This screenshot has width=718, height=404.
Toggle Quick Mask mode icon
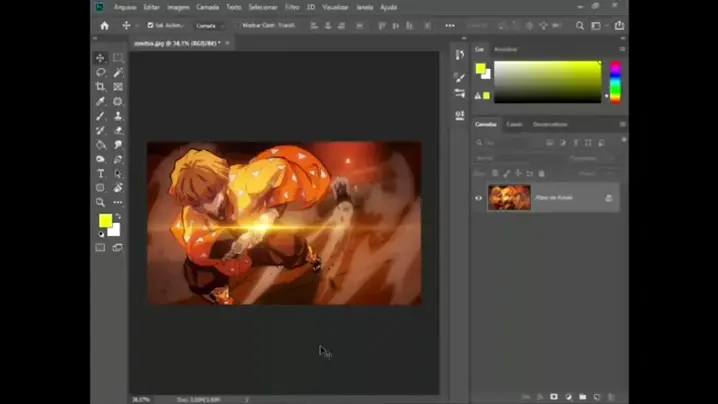click(x=100, y=247)
